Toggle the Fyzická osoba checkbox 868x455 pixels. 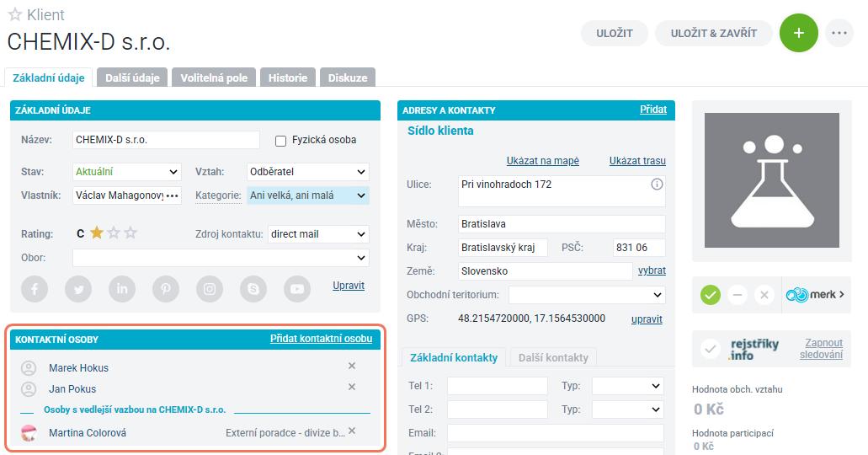pos(280,141)
